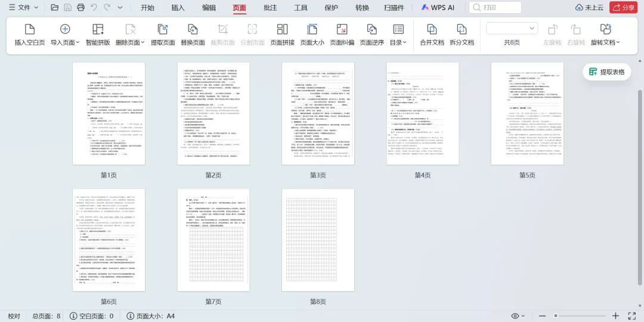Click the Merge Documents (合并文档) icon
The width and height of the screenshot is (644, 322).
coord(432,29)
